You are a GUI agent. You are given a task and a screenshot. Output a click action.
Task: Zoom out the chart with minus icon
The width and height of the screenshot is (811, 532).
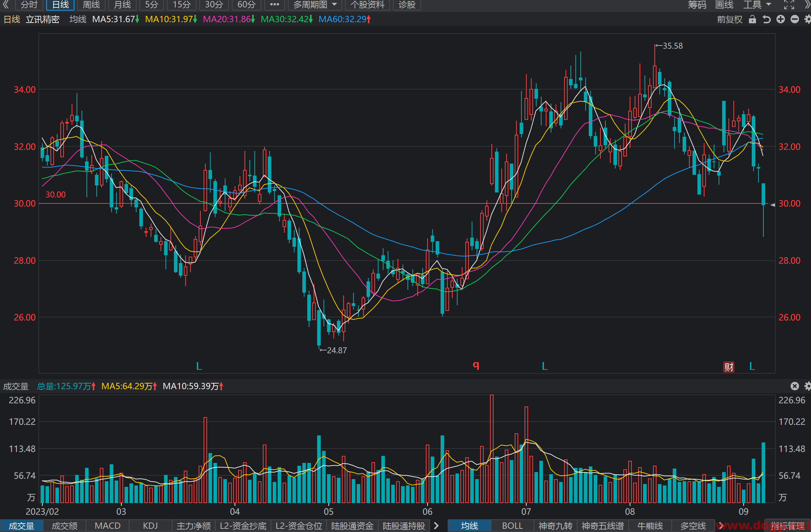point(794,19)
